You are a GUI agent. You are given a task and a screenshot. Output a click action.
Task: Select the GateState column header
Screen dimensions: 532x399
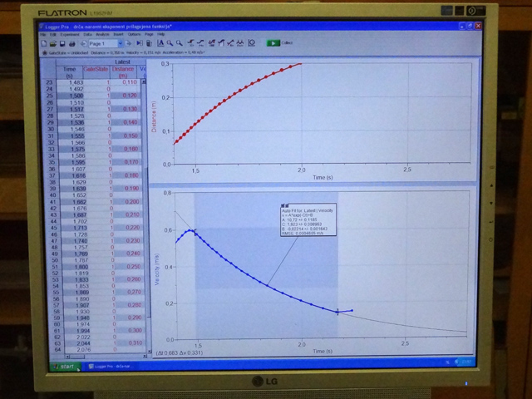96,72
